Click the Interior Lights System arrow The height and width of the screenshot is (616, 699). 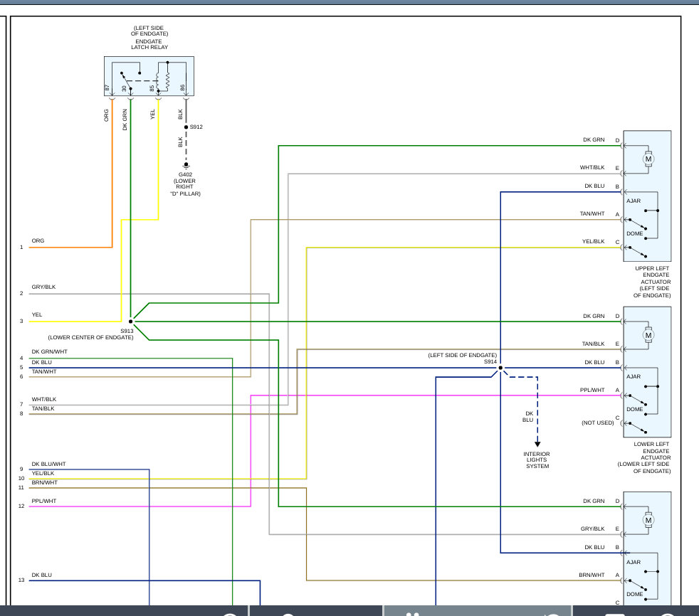[x=537, y=442]
